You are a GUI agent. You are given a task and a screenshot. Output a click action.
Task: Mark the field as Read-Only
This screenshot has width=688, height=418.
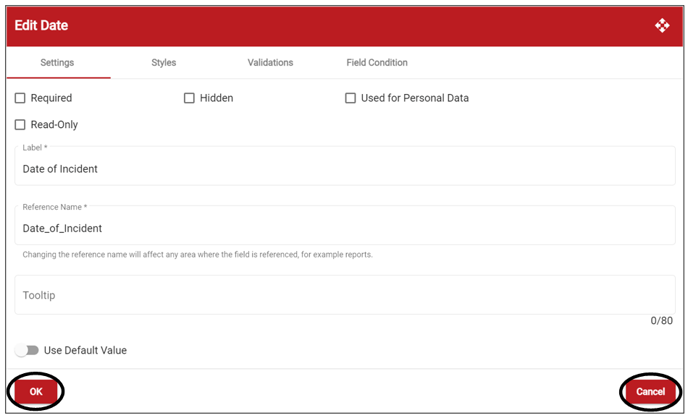click(x=20, y=125)
